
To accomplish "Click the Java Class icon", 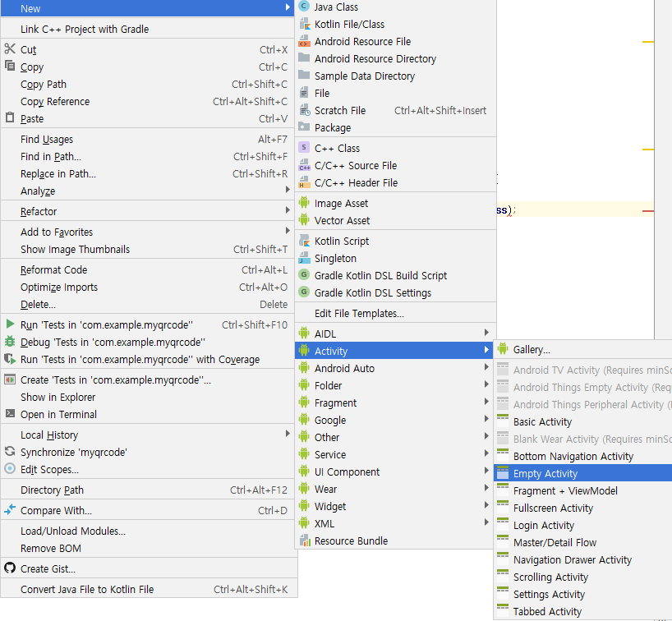I will coord(304,7).
